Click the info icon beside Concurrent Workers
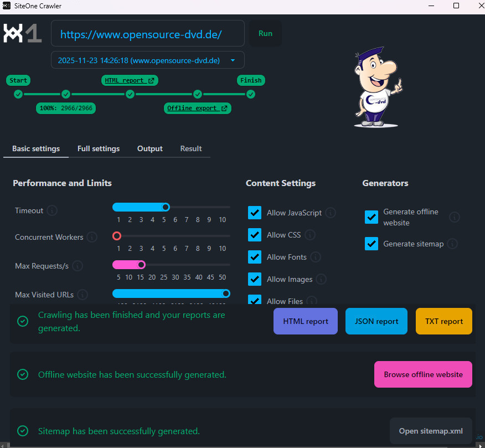 (92, 237)
